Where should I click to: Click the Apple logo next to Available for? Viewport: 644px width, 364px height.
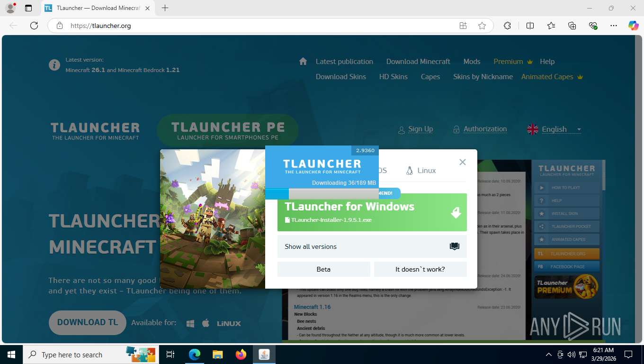pyautogui.click(x=206, y=323)
